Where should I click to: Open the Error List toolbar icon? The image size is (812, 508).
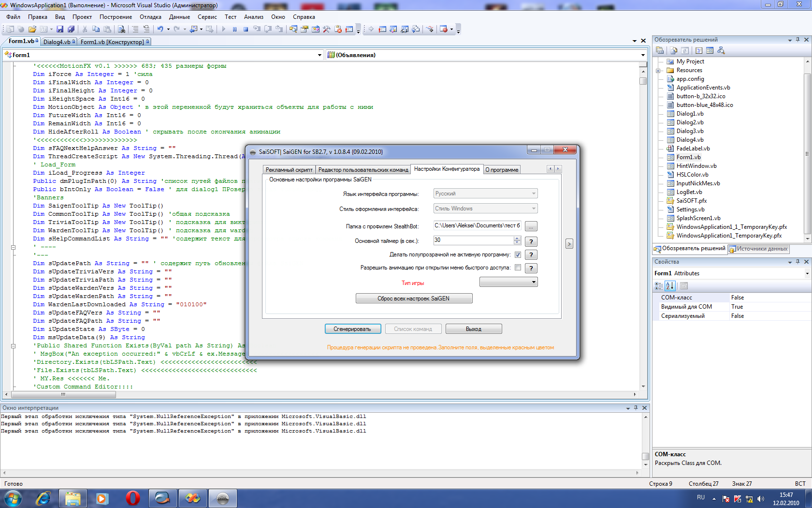[338, 29]
